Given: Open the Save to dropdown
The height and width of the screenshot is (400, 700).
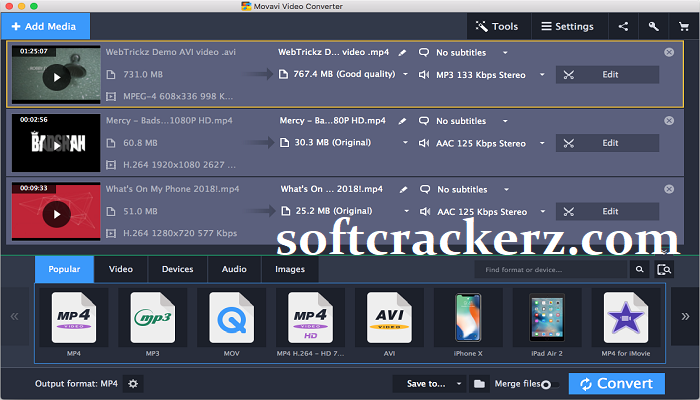Looking at the screenshot, I should pos(430,383).
